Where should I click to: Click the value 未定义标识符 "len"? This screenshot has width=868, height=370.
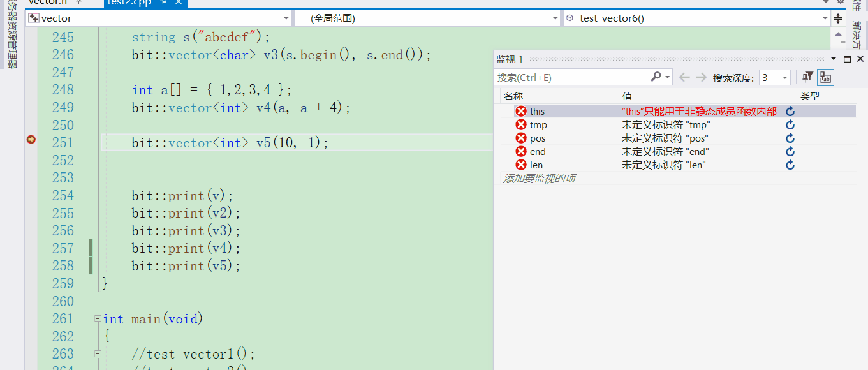(664, 165)
